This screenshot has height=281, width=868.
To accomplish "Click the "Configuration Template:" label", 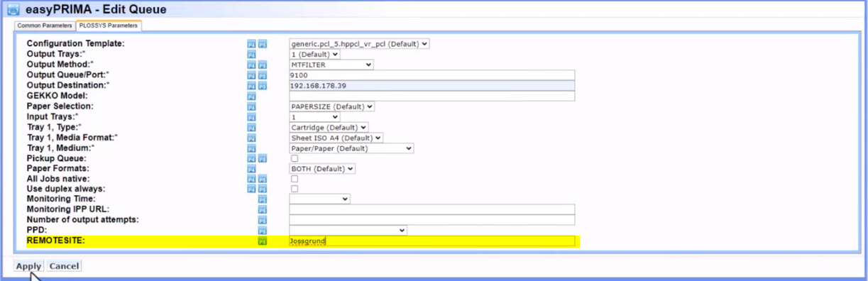I will pos(75,44).
